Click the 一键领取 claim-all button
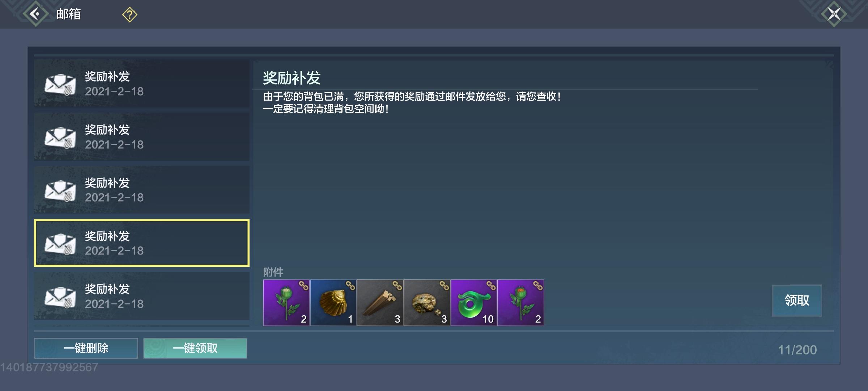This screenshot has width=868, height=391. coord(195,348)
